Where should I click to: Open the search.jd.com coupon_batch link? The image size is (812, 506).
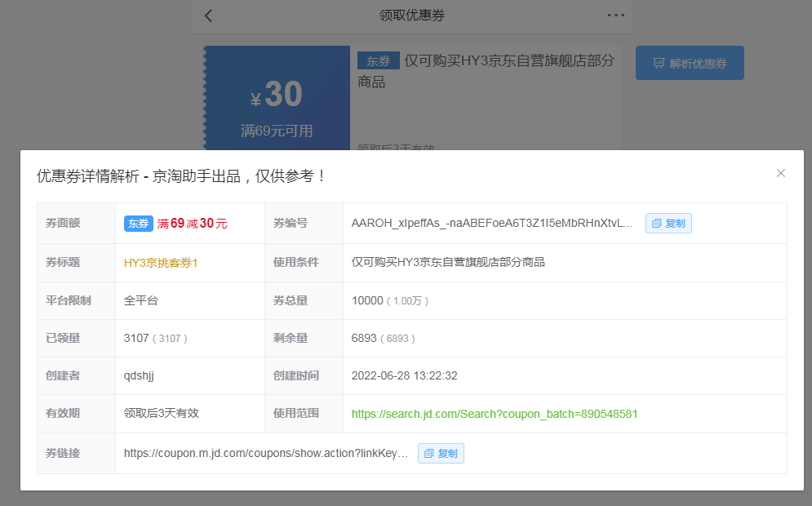coord(495,414)
